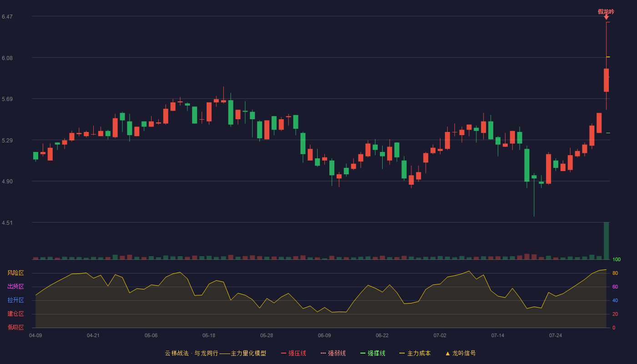Click the 05-18 date label

tap(209, 335)
